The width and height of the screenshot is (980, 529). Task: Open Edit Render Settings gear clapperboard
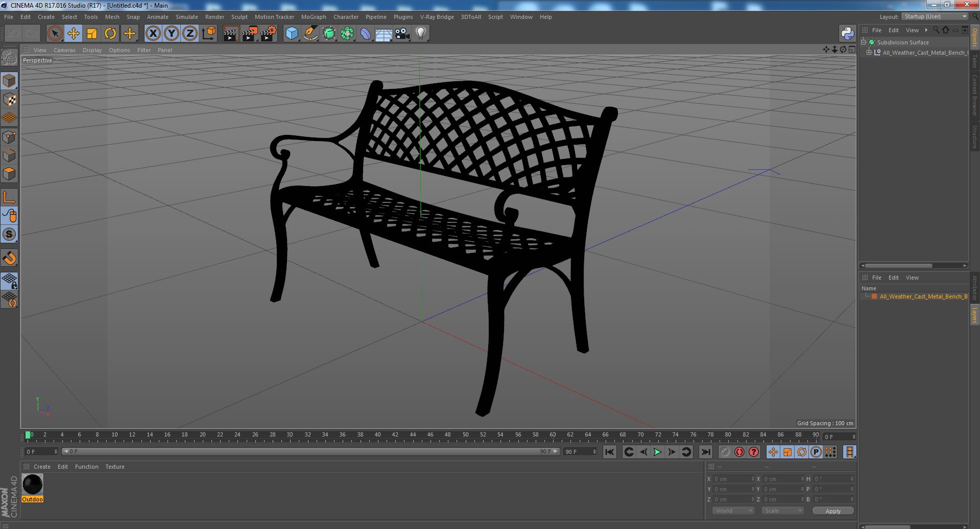tap(269, 34)
